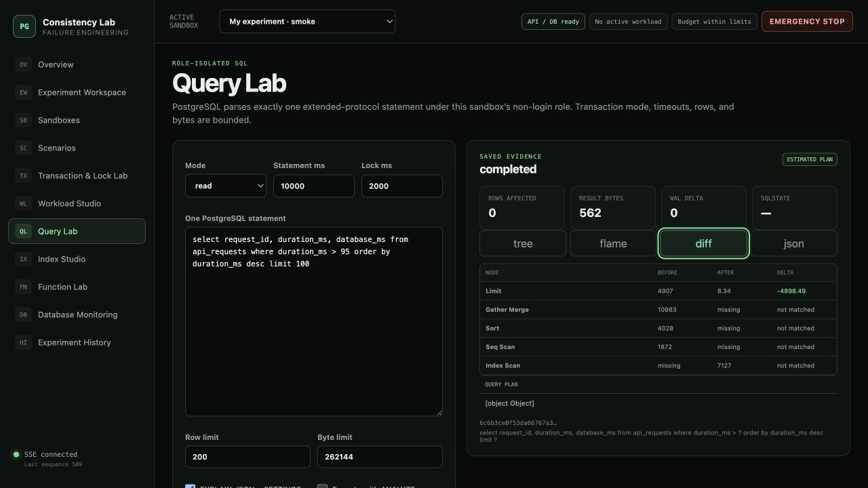Switch to the tree plan view tab
Image resolution: width=868 pixels, height=488 pixels.
pos(523,243)
